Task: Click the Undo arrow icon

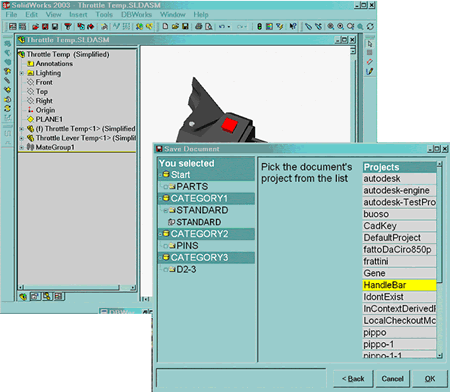Action: click(x=222, y=26)
